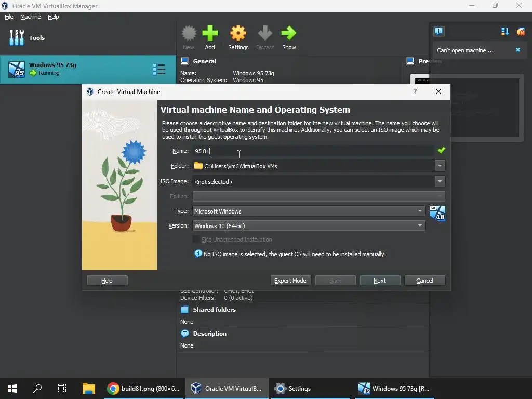This screenshot has height=399, width=532.
Task: Open the Type Microsoft Windows dropdown
Action: coord(309,211)
